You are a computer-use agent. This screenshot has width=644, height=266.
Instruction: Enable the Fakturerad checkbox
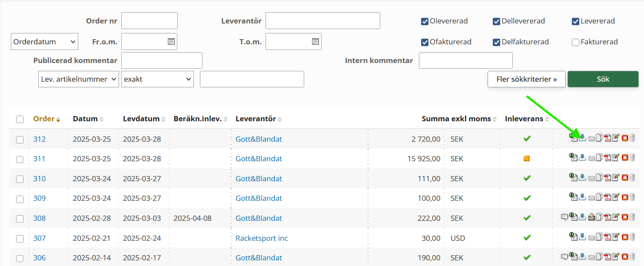576,42
